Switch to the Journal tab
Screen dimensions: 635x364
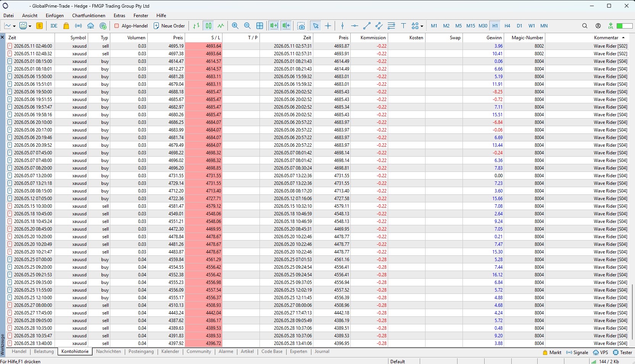coord(322,351)
